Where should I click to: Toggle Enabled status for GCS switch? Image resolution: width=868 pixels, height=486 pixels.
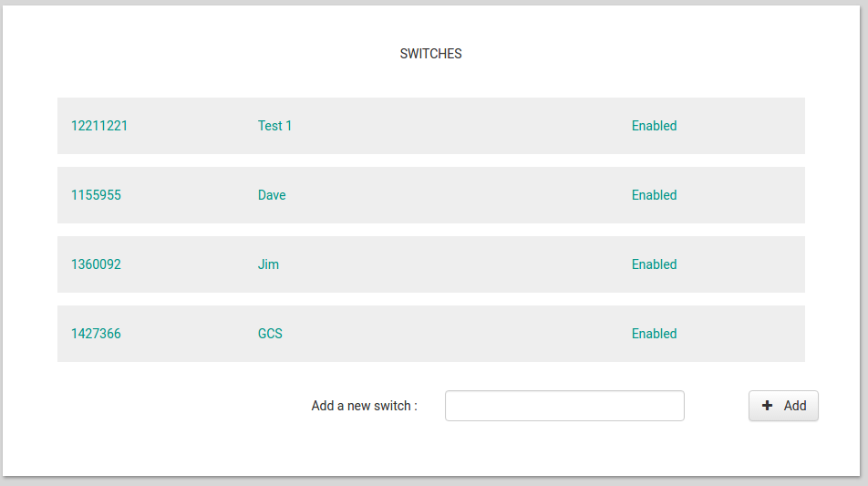654,334
